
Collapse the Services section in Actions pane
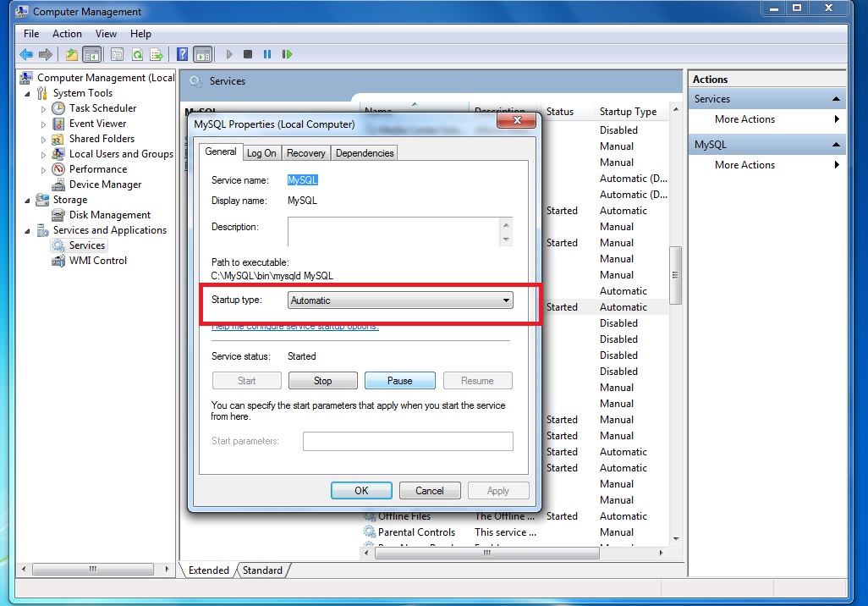[836, 99]
